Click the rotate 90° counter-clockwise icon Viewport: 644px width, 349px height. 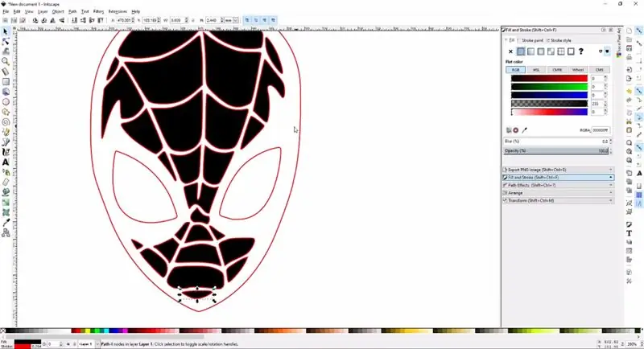pyautogui.click(x=35, y=20)
